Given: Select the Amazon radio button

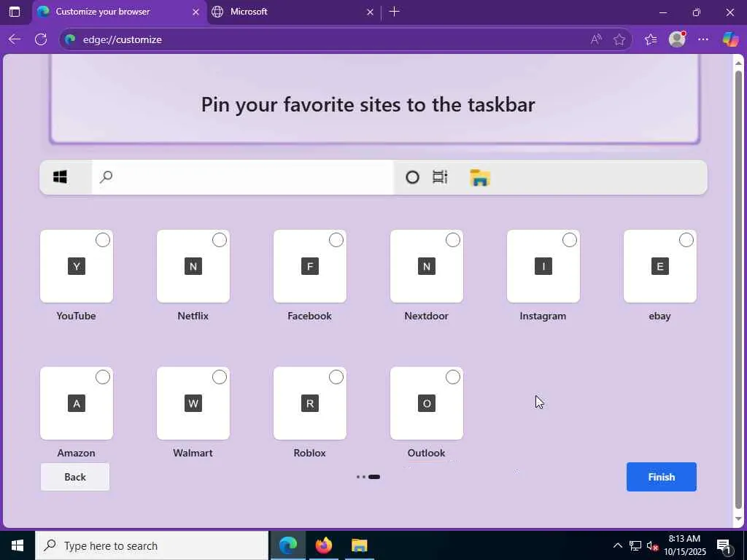Looking at the screenshot, I should click(103, 377).
